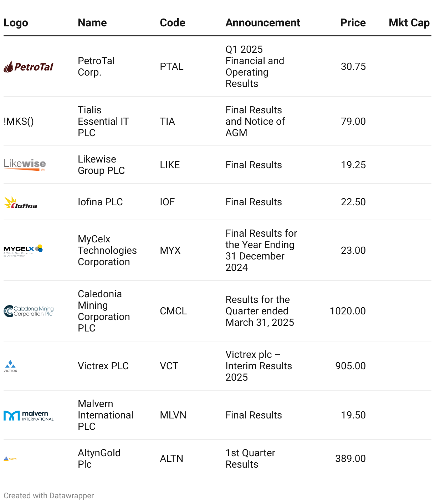The height and width of the screenshot is (504, 435).
Task: Open PetroTal Q1 2025 results announcement
Action: coord(255,67)
